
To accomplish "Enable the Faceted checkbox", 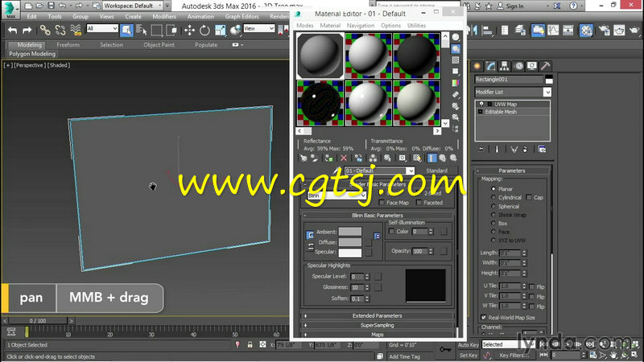I will 419,203.
